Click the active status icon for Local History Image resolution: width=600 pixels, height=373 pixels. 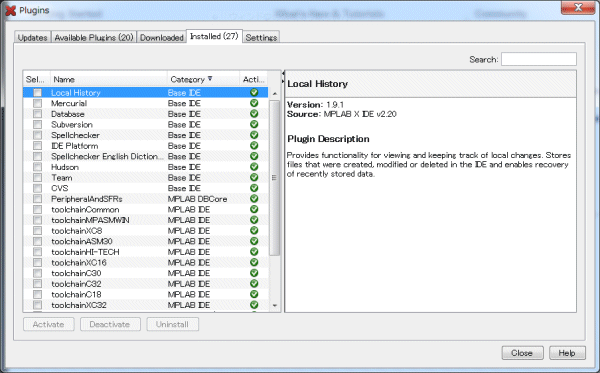(254, 93)
